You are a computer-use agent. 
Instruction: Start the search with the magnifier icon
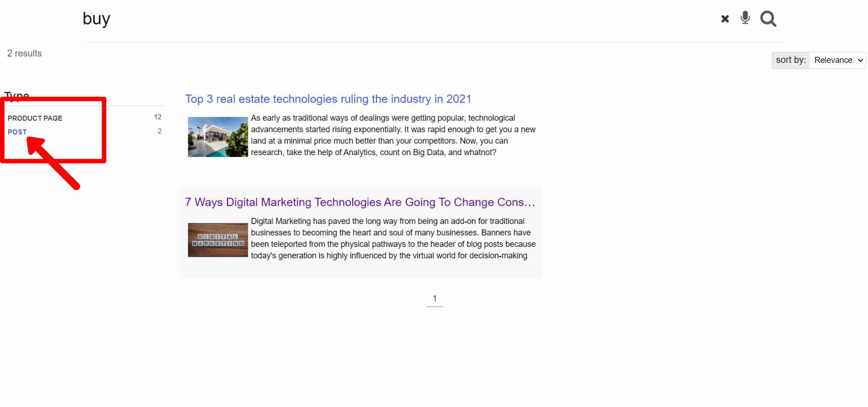[x=768, y=19]
